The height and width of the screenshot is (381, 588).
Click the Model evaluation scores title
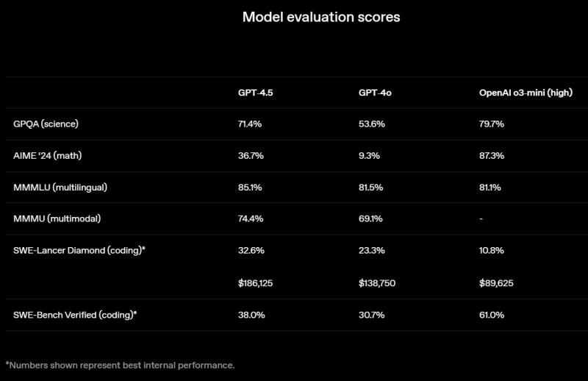pyautogui.click(x=321, y=18)
